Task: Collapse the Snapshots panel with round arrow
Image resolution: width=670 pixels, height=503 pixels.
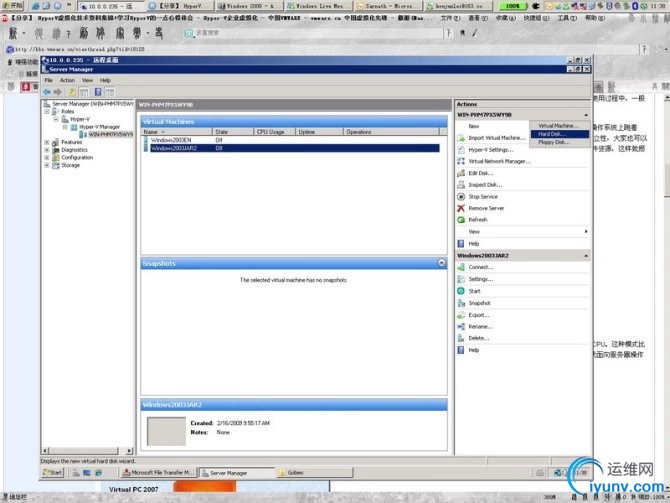Action: pyautogui.click(x=441, y=263)
